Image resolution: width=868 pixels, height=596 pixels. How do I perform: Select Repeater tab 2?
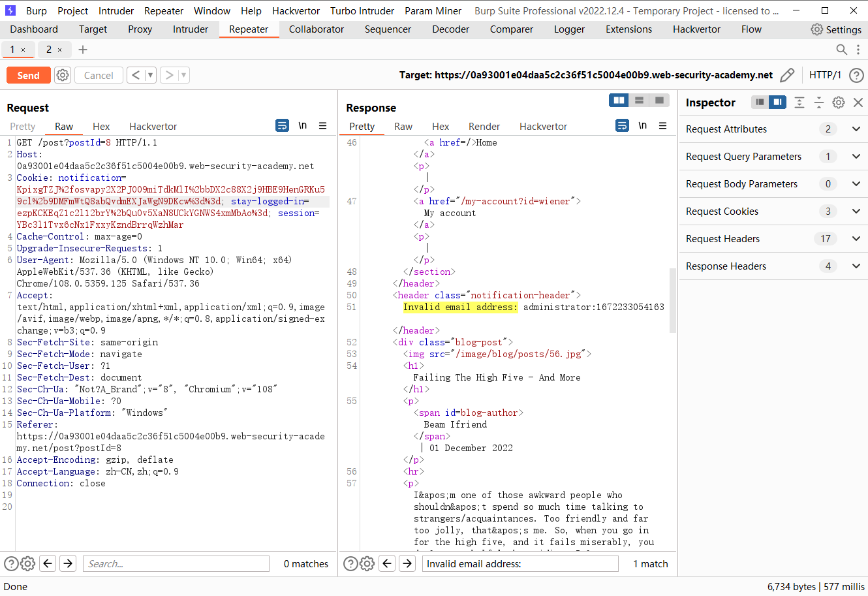point(49,50)
